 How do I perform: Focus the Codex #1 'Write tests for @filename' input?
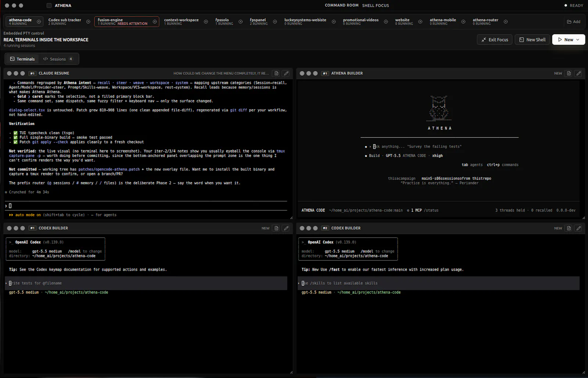(146, 283)
